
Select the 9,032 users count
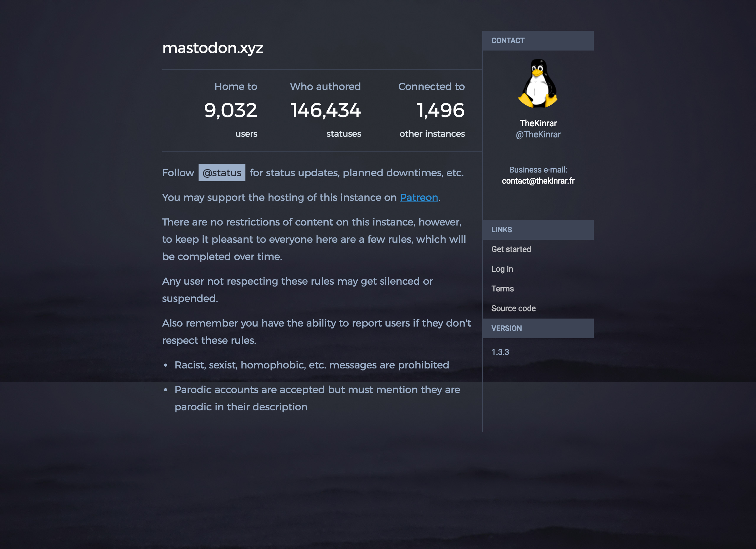click(x=230, y=110)
